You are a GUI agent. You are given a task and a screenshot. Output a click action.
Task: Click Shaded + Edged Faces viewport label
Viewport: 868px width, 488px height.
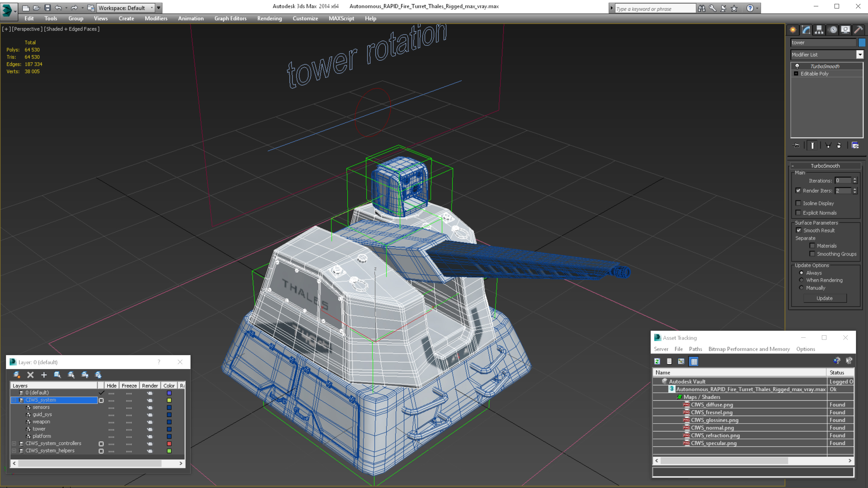click(x=72, y=29)
